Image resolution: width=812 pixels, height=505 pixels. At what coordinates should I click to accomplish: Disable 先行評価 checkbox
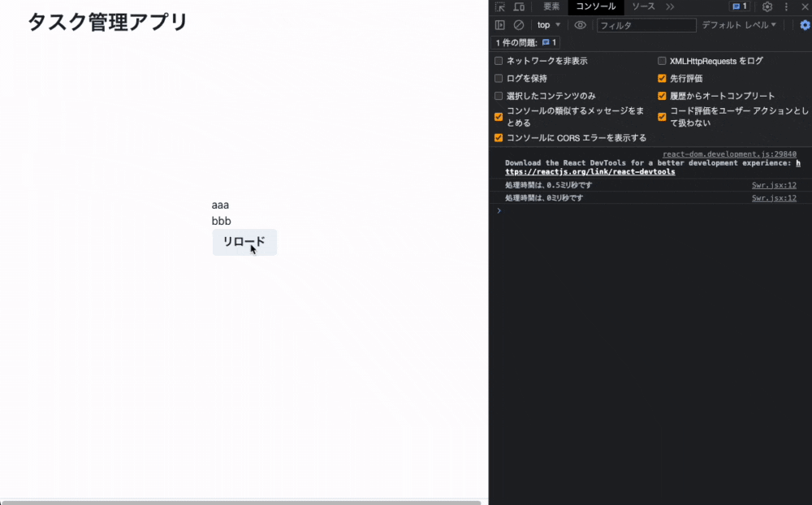point(662,78)
